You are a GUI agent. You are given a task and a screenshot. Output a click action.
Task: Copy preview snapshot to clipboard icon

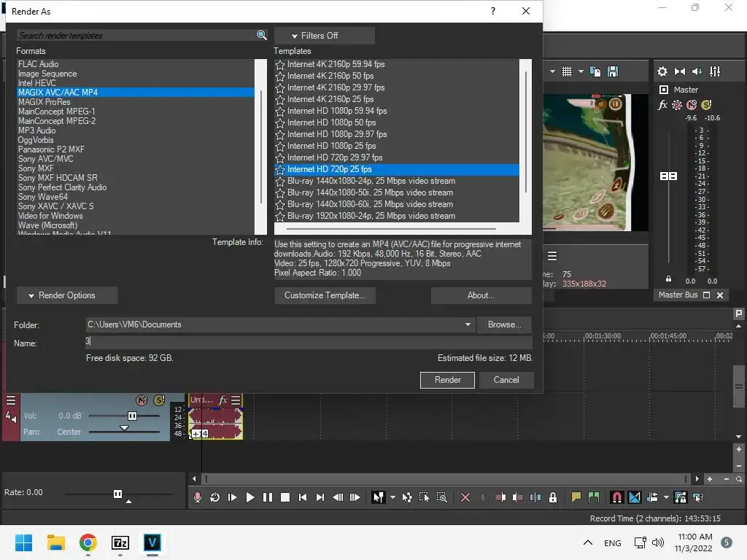pyautogui.click(x=595, y=71)
